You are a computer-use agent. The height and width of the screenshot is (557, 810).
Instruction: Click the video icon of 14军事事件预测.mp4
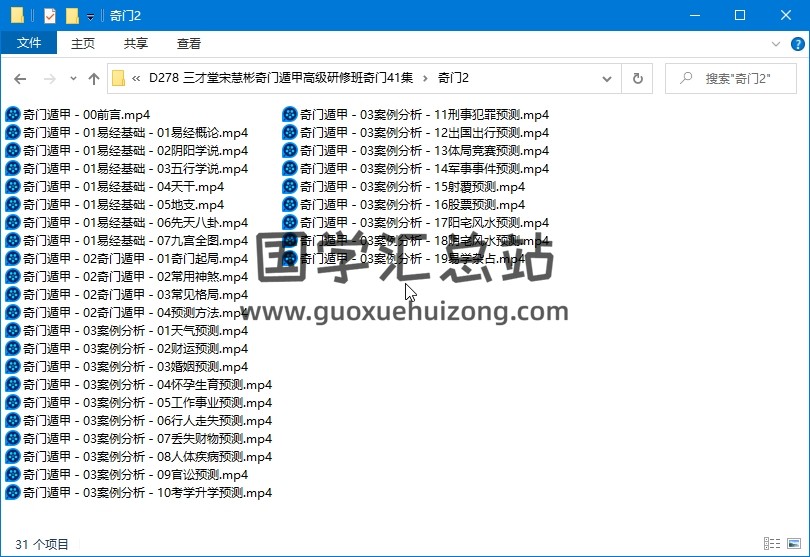click(290, 168)
